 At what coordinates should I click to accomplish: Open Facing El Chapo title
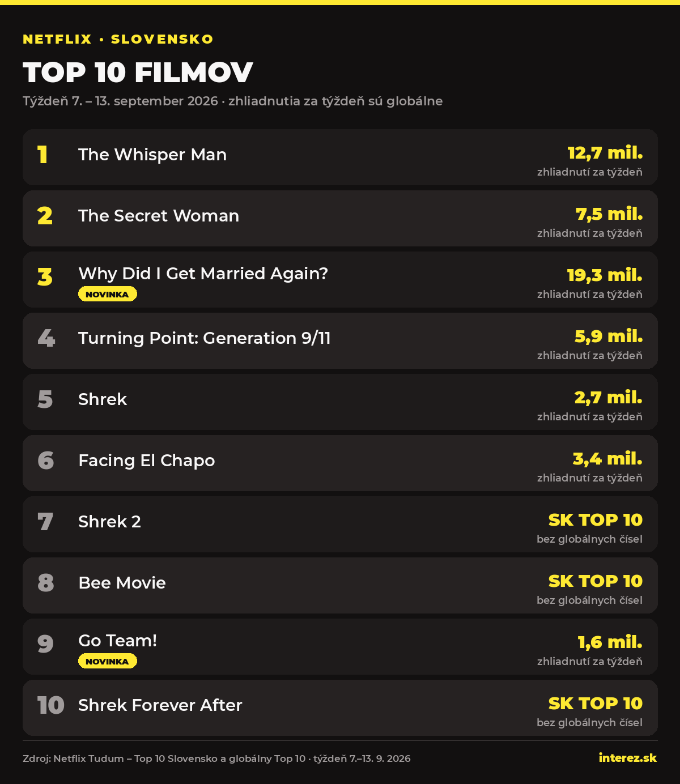147,461
